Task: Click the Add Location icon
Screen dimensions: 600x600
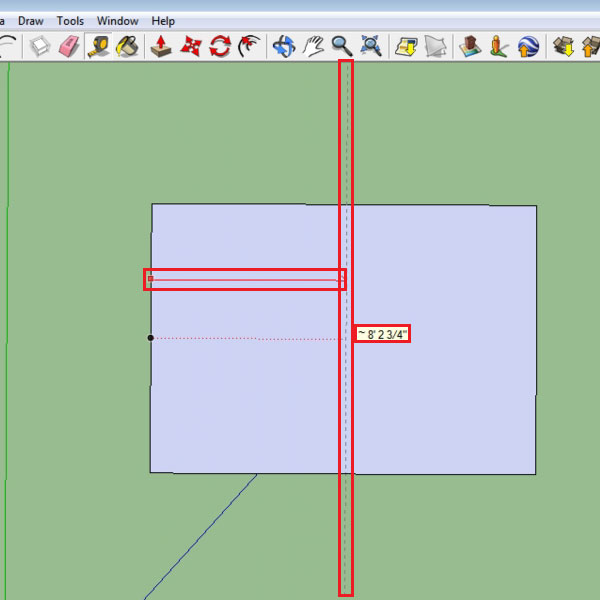Action: (x=406, y=46)
